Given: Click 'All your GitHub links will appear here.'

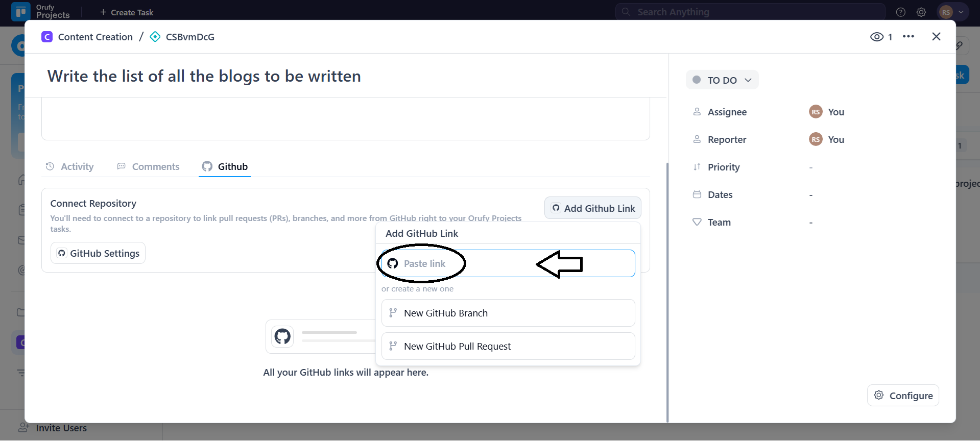Looking at the screenshot, I should click(x=346, y=373).
